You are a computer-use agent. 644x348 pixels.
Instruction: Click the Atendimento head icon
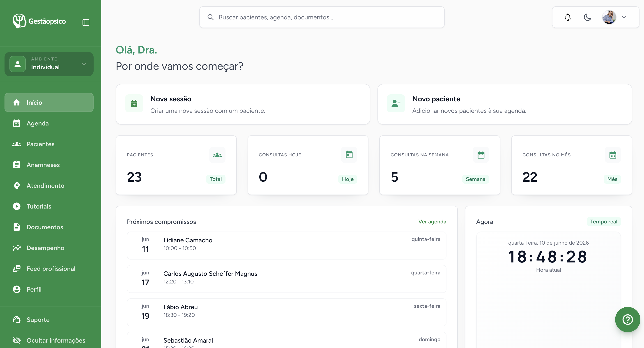(x=17, y=186)
